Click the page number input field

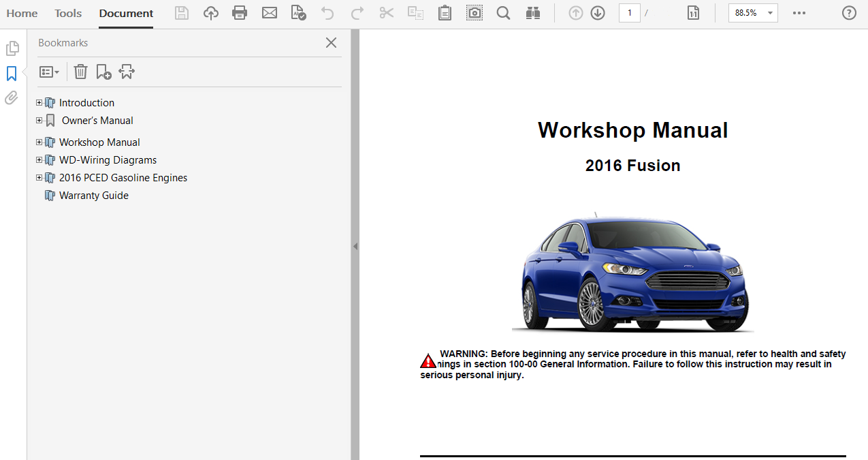pyautogui.click(x=629, y=13)
